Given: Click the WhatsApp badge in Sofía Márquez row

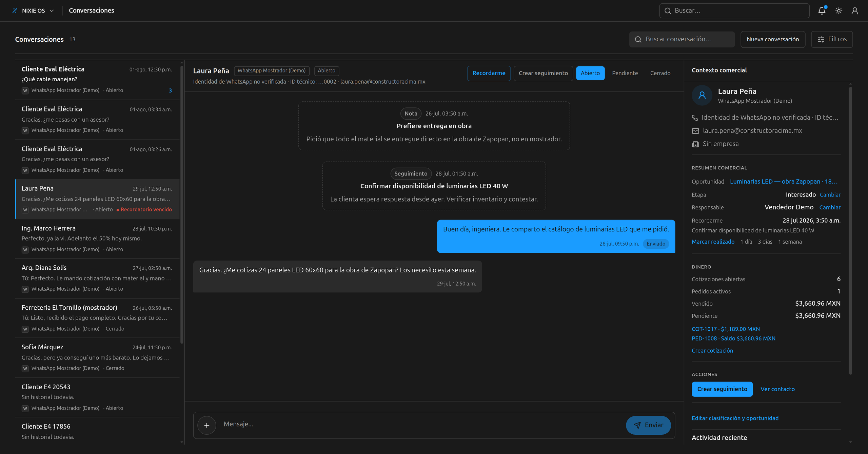Looking at the screenshot, I should 25,368.
